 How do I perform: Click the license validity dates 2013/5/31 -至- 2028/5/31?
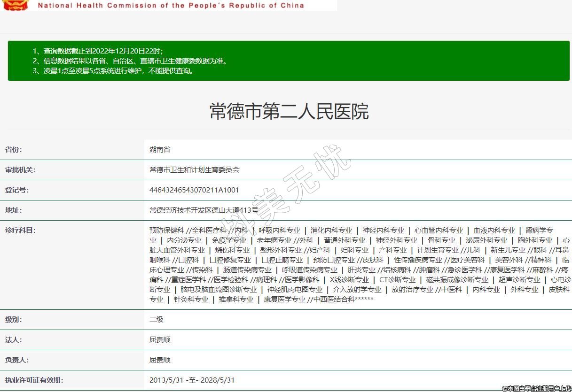coord(192,380)
